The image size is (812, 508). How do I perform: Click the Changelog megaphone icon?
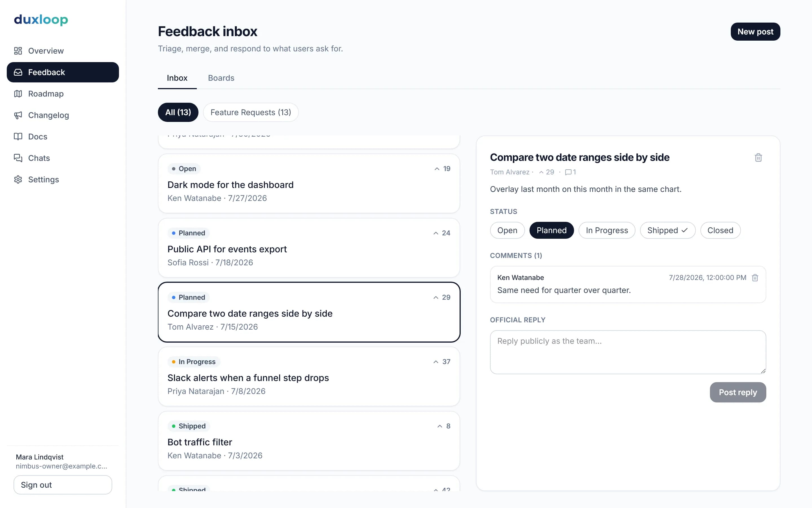[x=18, y=115]
